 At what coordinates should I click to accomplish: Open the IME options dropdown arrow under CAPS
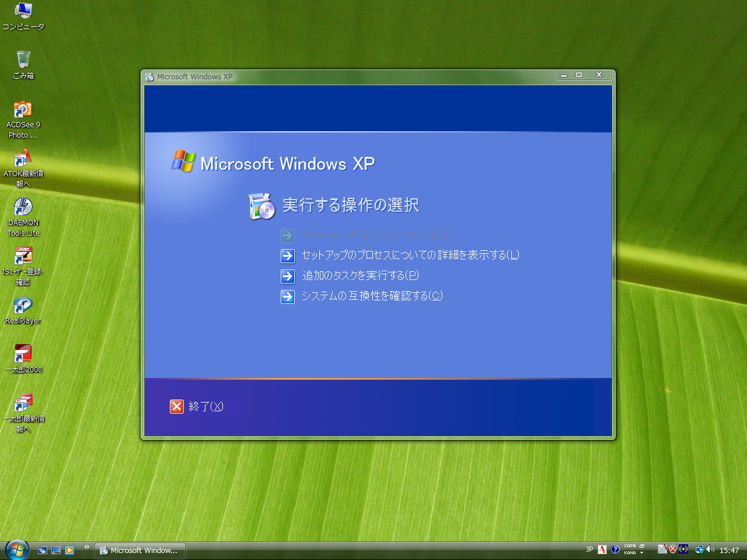point(641,553)
